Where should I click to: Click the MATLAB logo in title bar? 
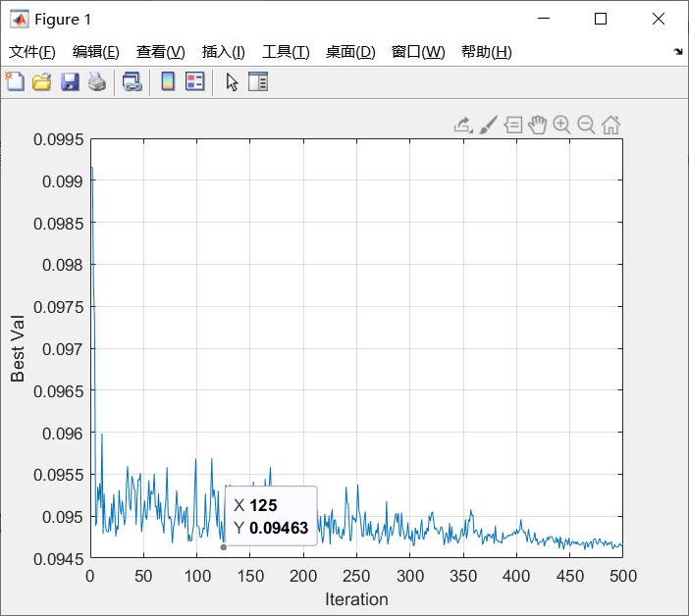20,20
